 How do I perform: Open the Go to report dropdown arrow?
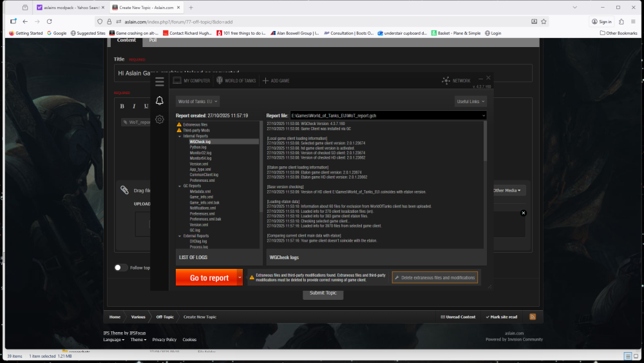tap(240, 277)
